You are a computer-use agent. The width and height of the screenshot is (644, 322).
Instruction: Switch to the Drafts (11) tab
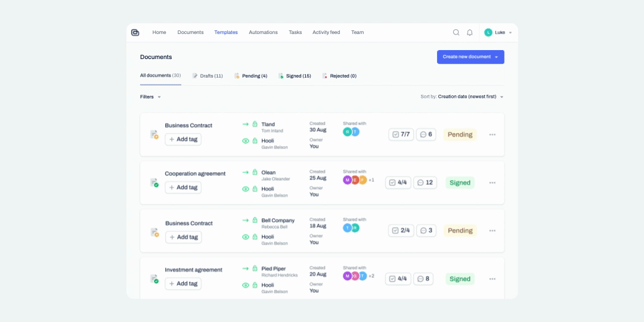click(x=208, y=76)
